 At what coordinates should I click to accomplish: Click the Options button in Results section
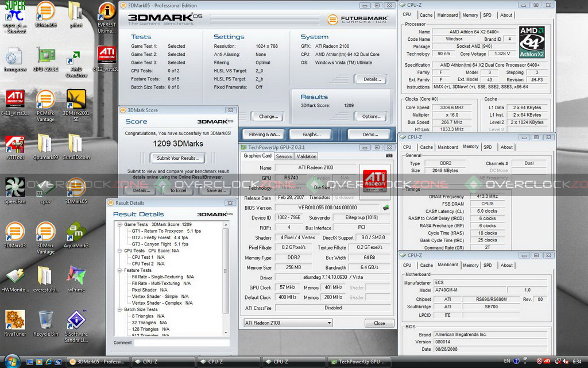(x=372, y=116)
